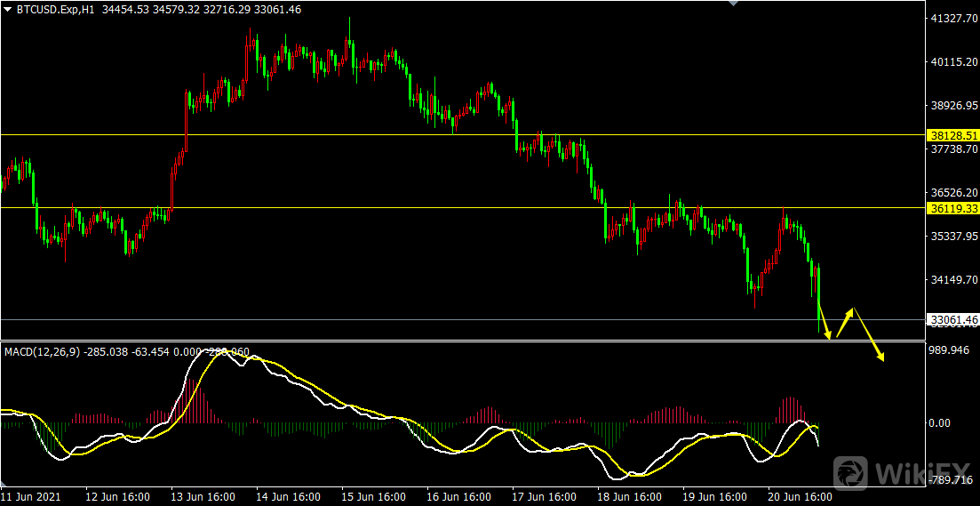Select the short yellow upward arrow
This screenshot has height=506, width=980.
[845, 322]
